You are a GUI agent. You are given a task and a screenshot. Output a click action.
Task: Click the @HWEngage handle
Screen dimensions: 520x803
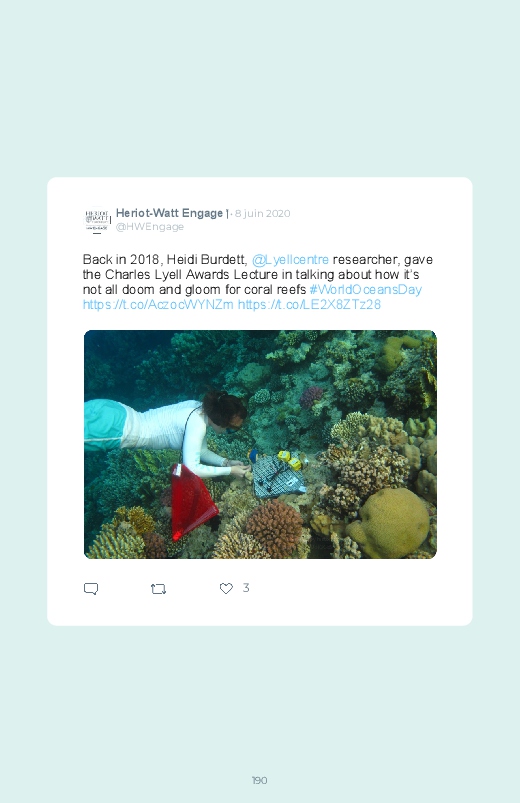[150, 227]
